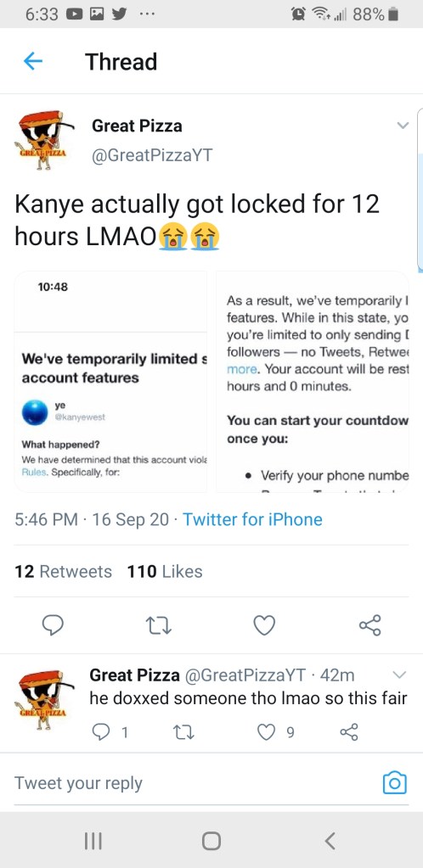Share the main tweet
Viewport: 423px width, 868px height.
(369, 625)
